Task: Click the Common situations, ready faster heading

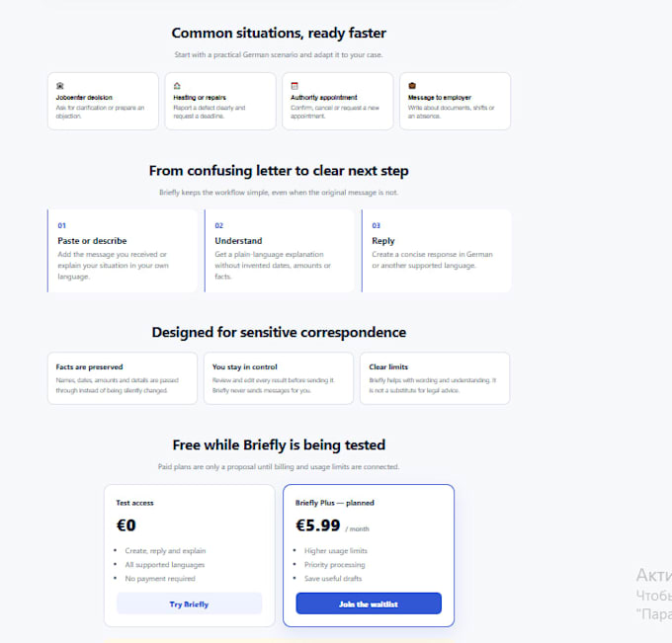Action: click(279, 33)
